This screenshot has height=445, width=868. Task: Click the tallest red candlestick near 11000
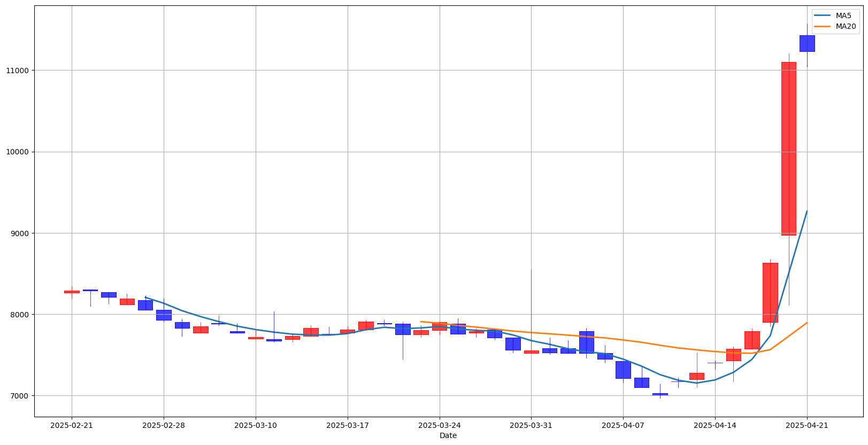[x=789, y=149]
